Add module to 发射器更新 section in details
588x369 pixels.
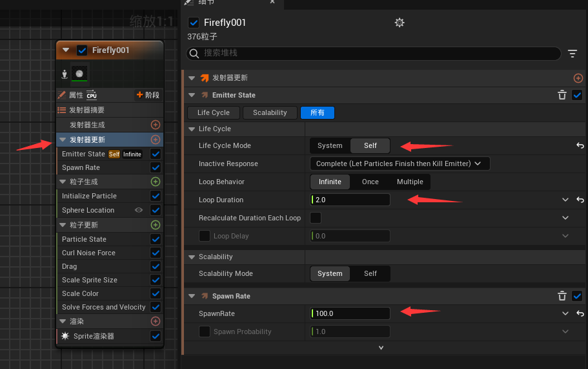[x=578, y=78]
